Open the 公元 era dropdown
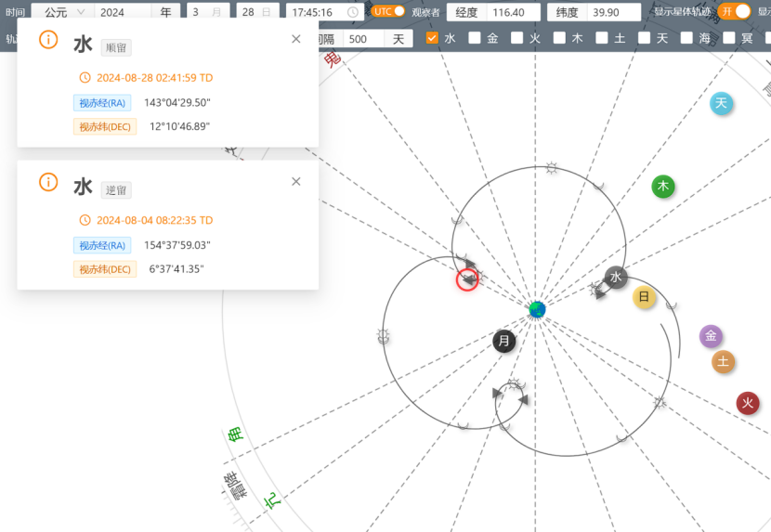Viewport: 771px width, 532px height. click(61, 12)
